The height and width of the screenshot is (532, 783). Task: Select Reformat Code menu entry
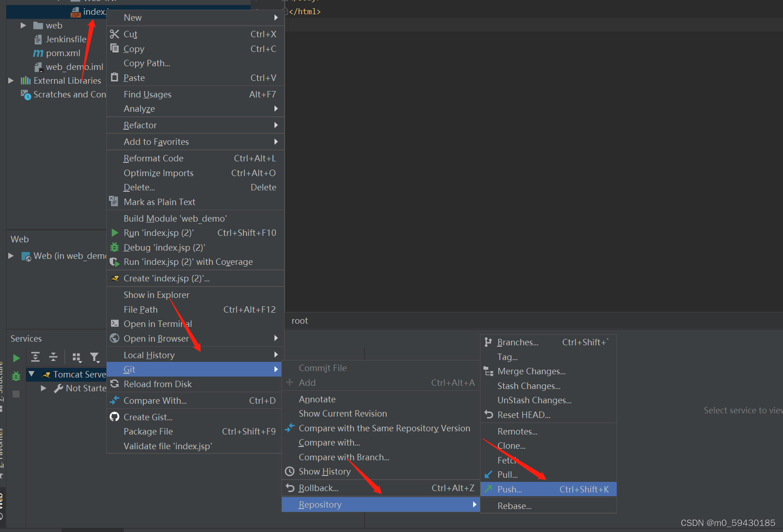coord(195,158)
